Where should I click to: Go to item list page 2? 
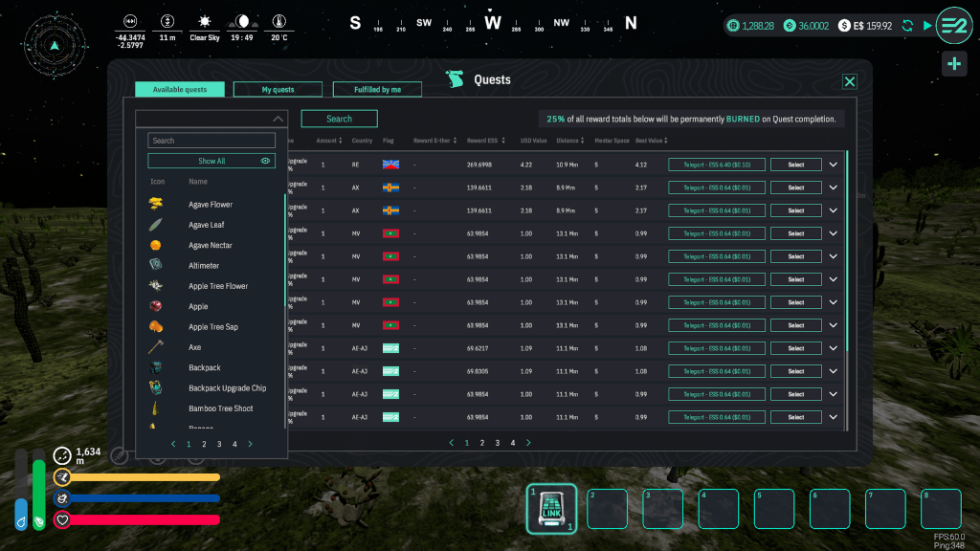[x=204, y=444]
